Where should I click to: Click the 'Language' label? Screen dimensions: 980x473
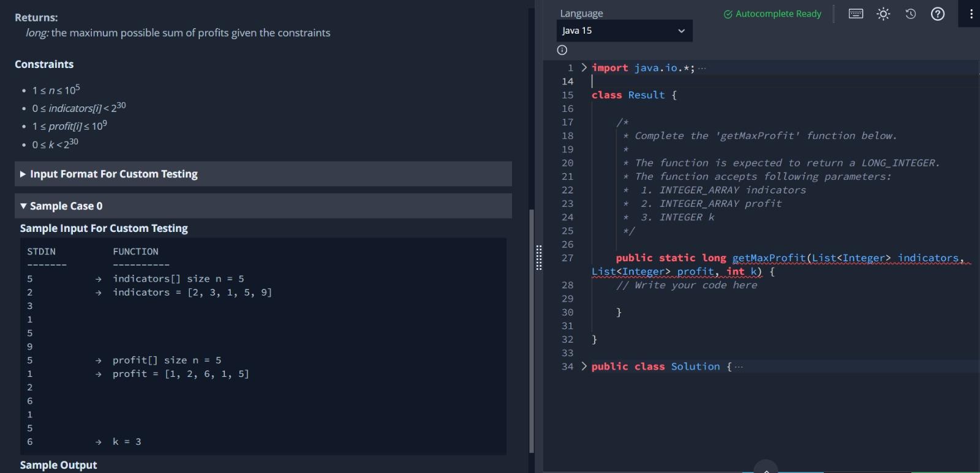[581, 13]
